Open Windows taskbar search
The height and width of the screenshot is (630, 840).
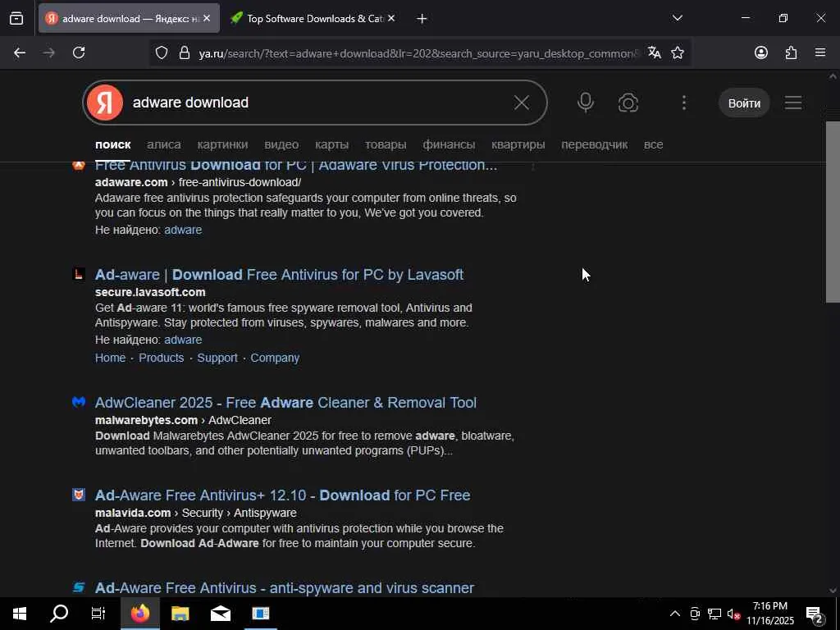[x=59, y=614]
